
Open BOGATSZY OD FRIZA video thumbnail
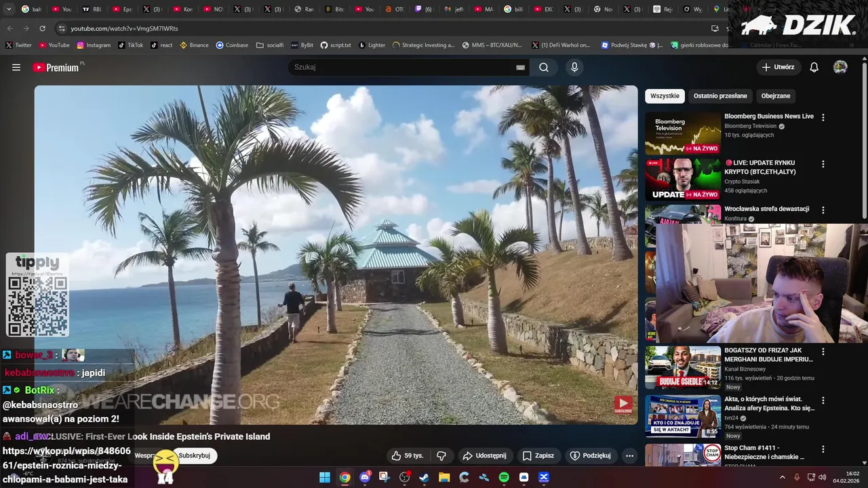(683, 367)
